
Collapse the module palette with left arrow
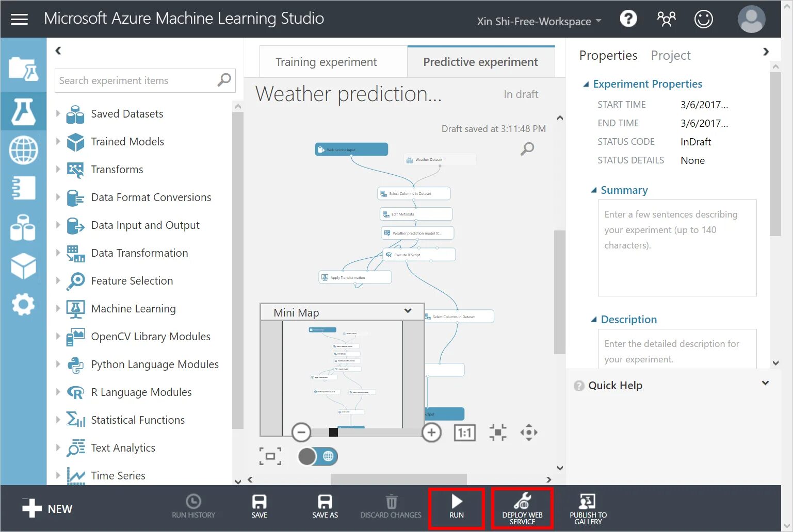point(58,50)
